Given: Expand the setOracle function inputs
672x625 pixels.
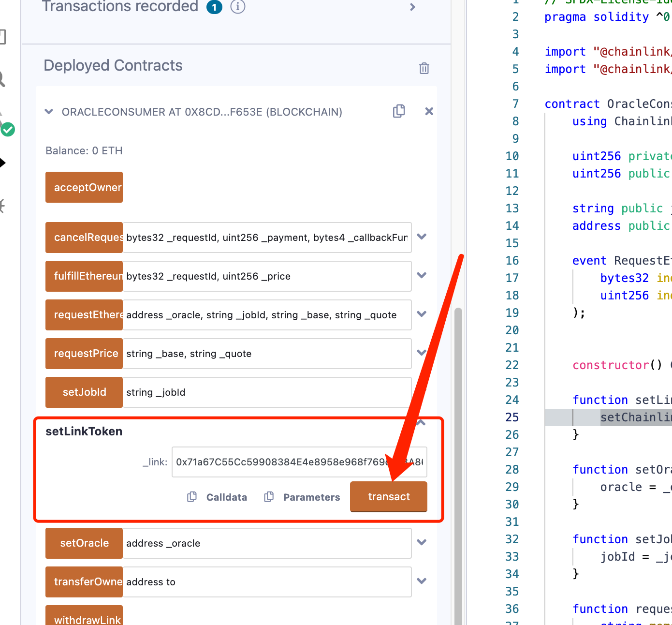Looking at the screenshot, I should click(422, 542).
